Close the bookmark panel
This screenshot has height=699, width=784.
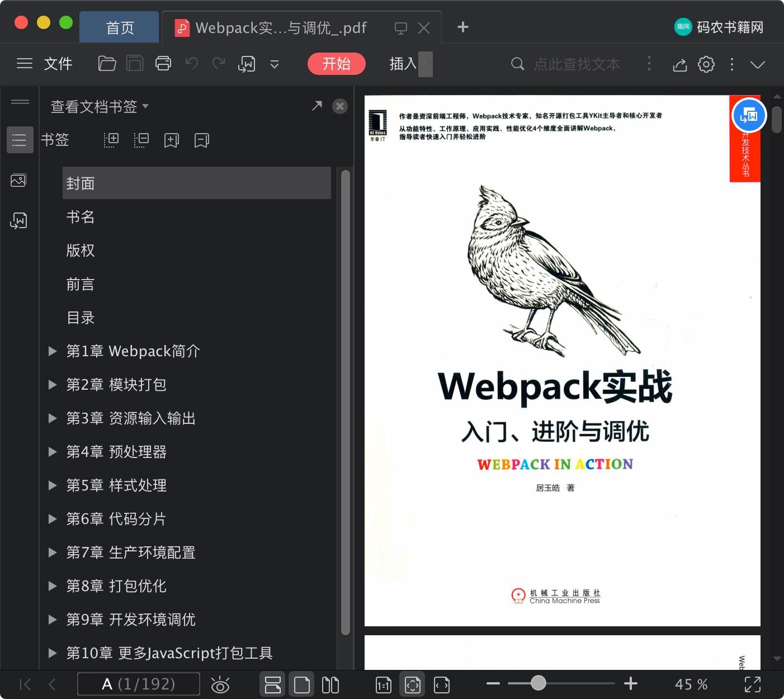coord(340,106)
